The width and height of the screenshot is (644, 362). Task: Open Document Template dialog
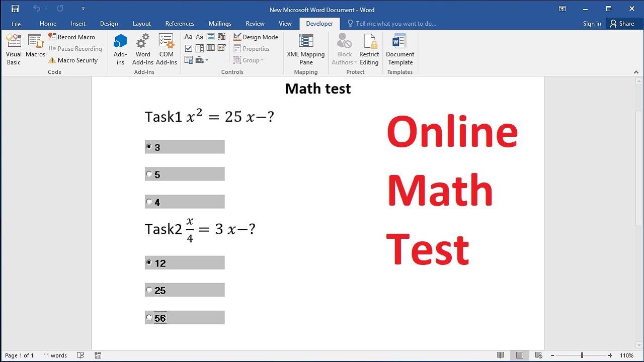tap(400, 50)
